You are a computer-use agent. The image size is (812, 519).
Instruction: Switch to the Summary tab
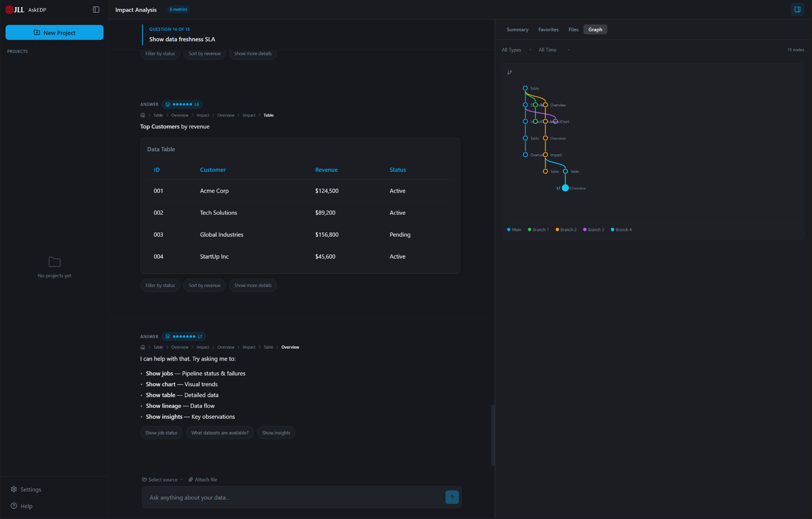click(517, 30)
